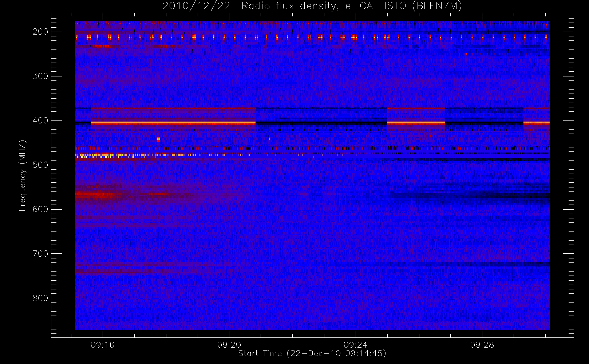Select the 09:20 time tick label
This screenshot has width=589, height=364.
229,345
